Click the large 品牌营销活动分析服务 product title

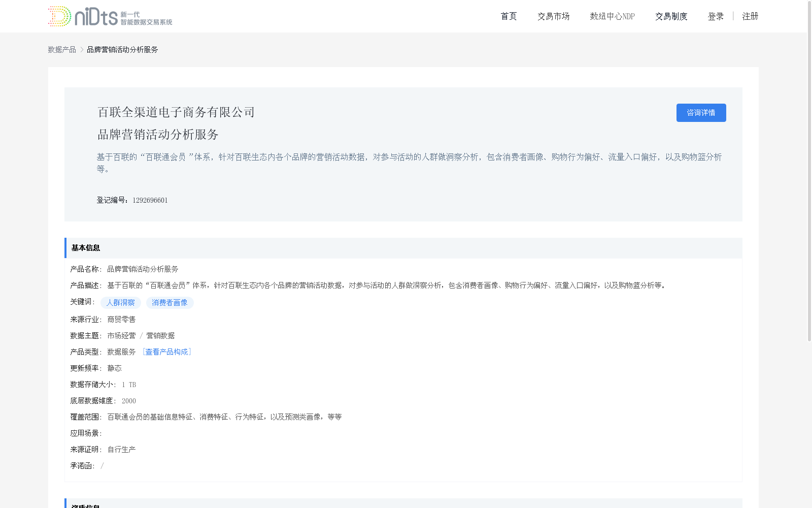158,135
